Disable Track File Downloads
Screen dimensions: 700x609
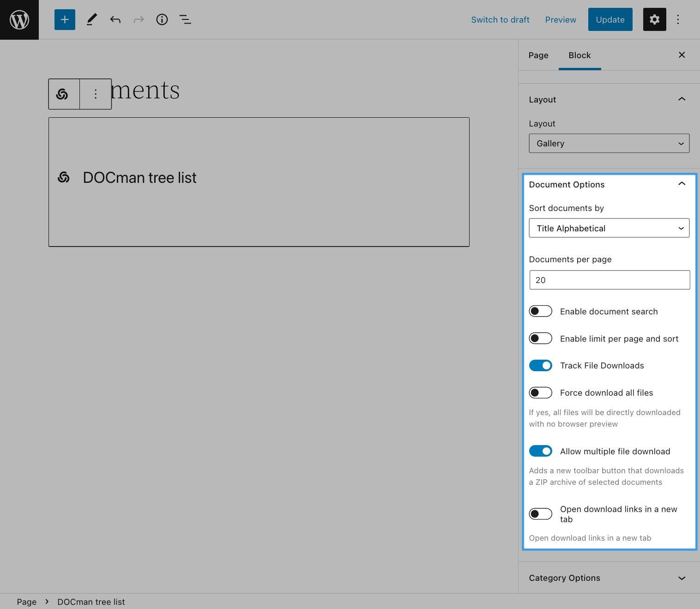click(x=540, y=366)
